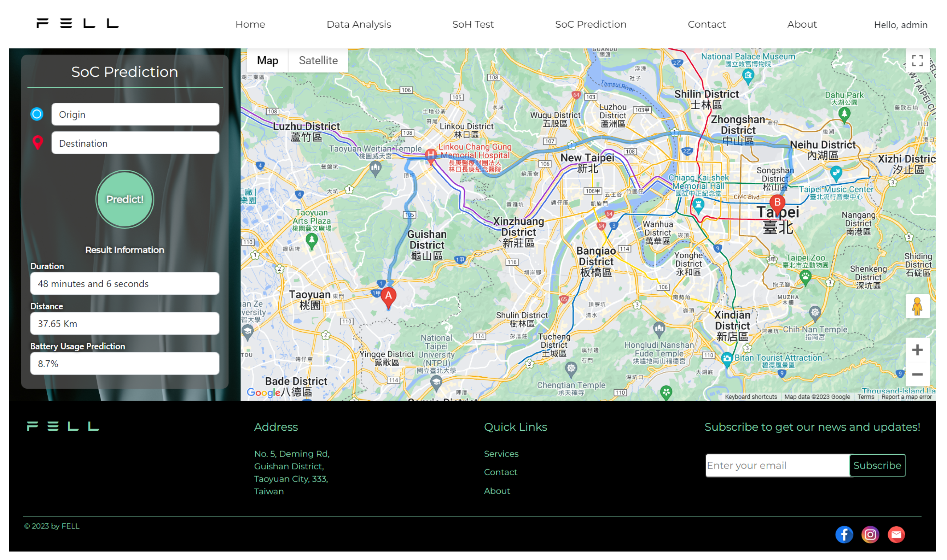Open the SoH Test page

pos(473,24)
